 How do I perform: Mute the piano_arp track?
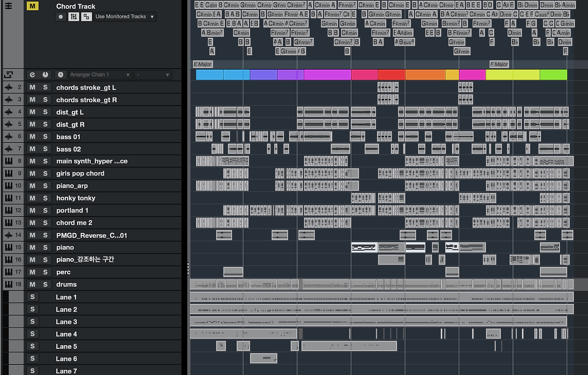click(32, 186)
